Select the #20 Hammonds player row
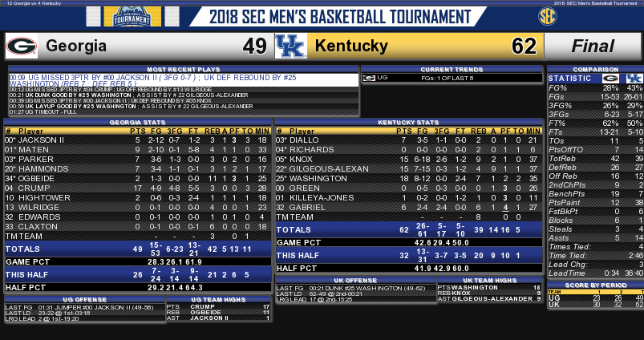Screen dimensions: 644x340 click(138, 168)
